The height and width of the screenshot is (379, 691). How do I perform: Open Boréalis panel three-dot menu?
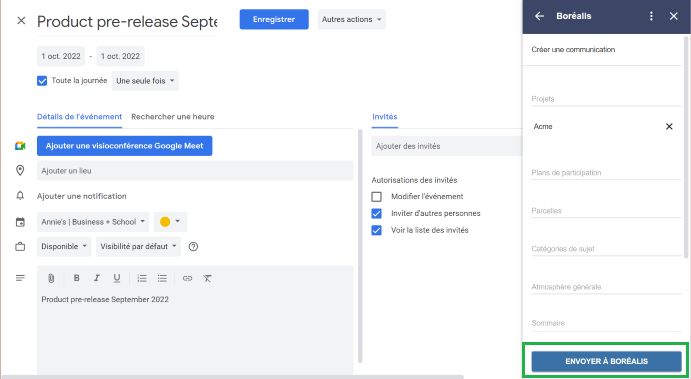pyautogui.click(x=651, y=16)
